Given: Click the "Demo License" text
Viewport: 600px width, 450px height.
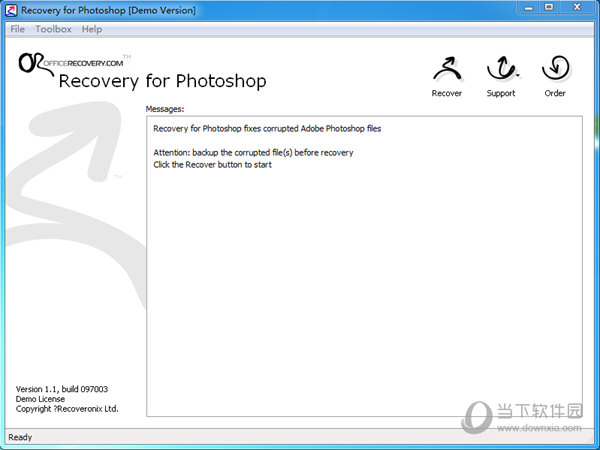Looking at the screenshot, I should click(x=40, y=399).
